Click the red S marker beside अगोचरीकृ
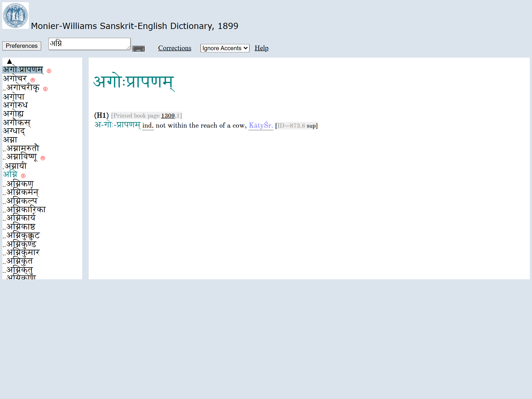 45,89
